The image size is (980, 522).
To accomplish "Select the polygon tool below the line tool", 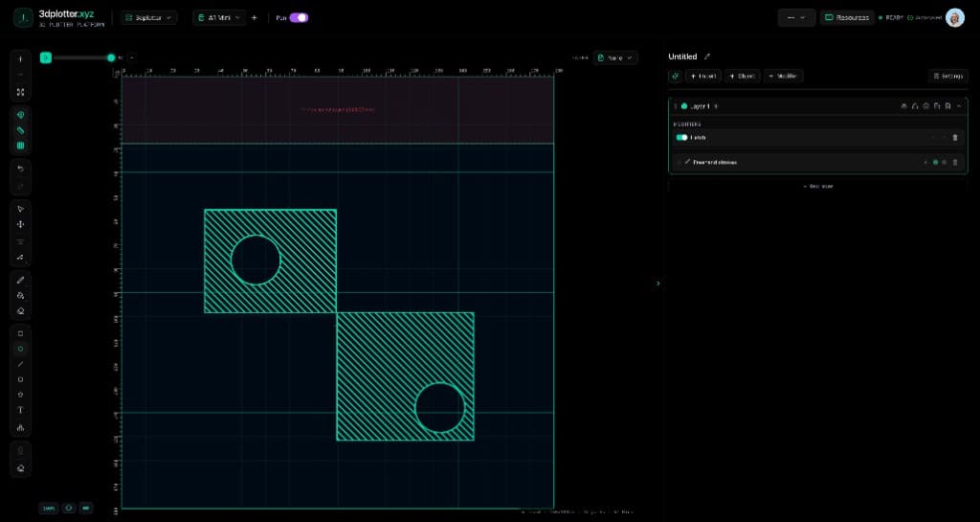I will pyautogui.click(x=21, y=379).
